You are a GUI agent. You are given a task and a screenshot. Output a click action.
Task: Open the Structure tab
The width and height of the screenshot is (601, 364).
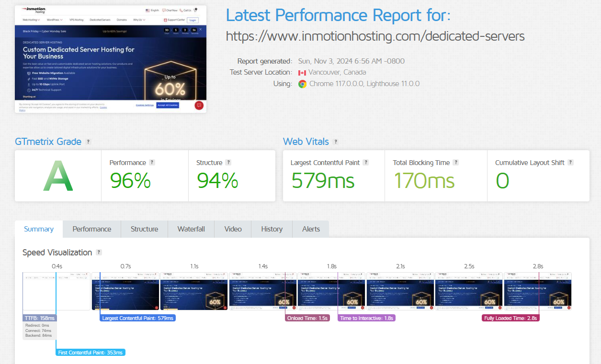[x=145, y=229]
